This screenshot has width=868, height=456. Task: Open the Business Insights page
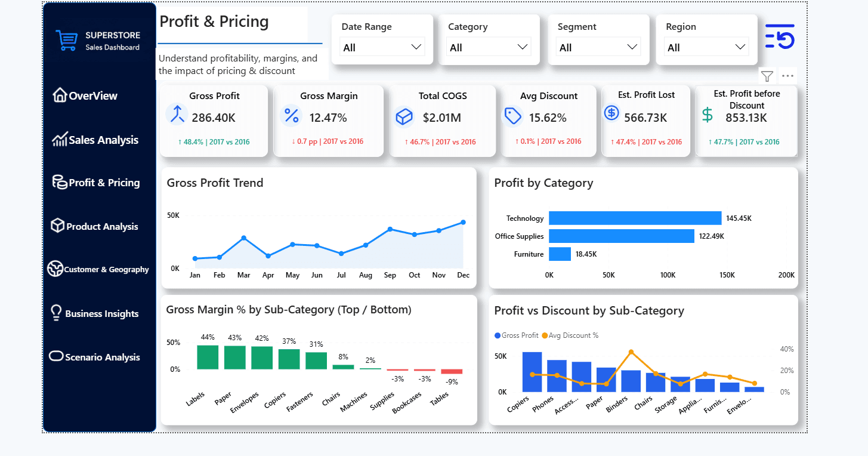[x=101, y=313]
